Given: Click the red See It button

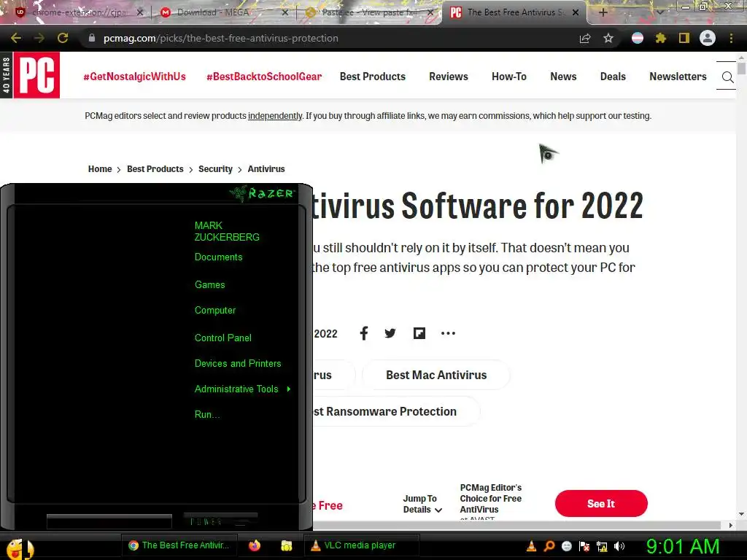Looking at the screenshot, I should [x=601, y=503].
